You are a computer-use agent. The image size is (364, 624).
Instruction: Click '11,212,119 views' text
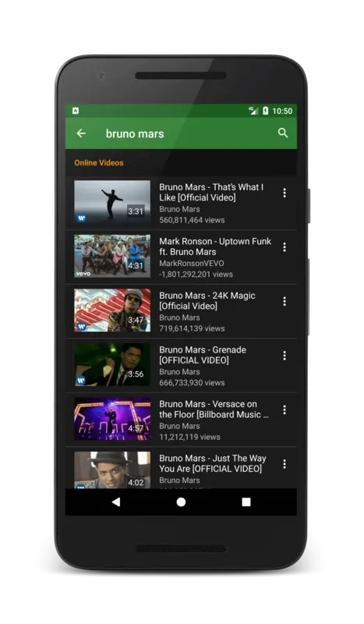pos(189,437)
